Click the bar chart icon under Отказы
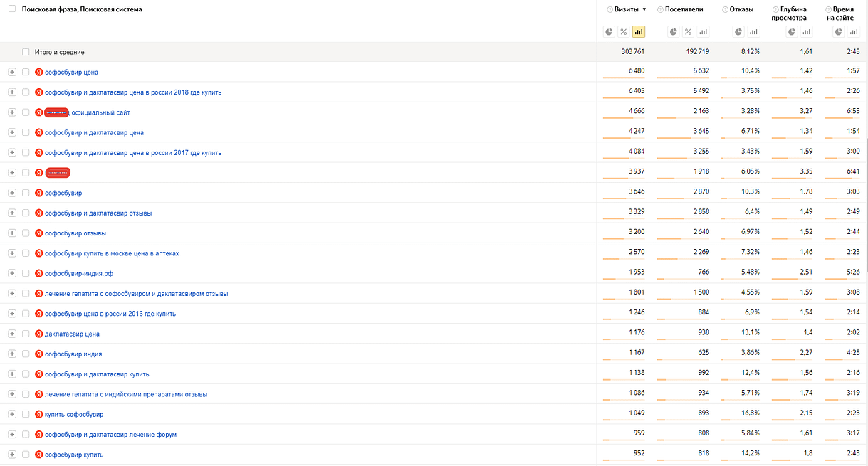The image size is (868, 466). click(753, 31)
